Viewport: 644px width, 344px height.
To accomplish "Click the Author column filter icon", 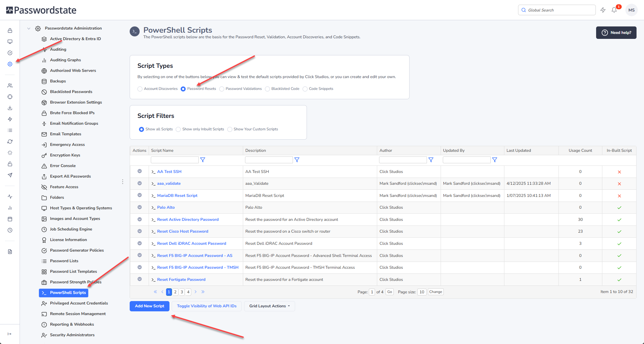I will pyautogui.click(x=431, y=160).
